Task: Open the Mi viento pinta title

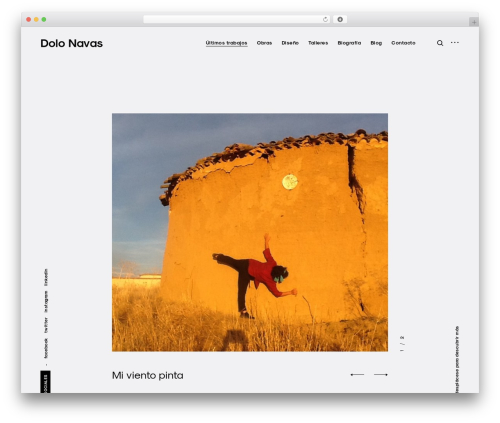Action: pyautogui.click(x=148, y=375)
